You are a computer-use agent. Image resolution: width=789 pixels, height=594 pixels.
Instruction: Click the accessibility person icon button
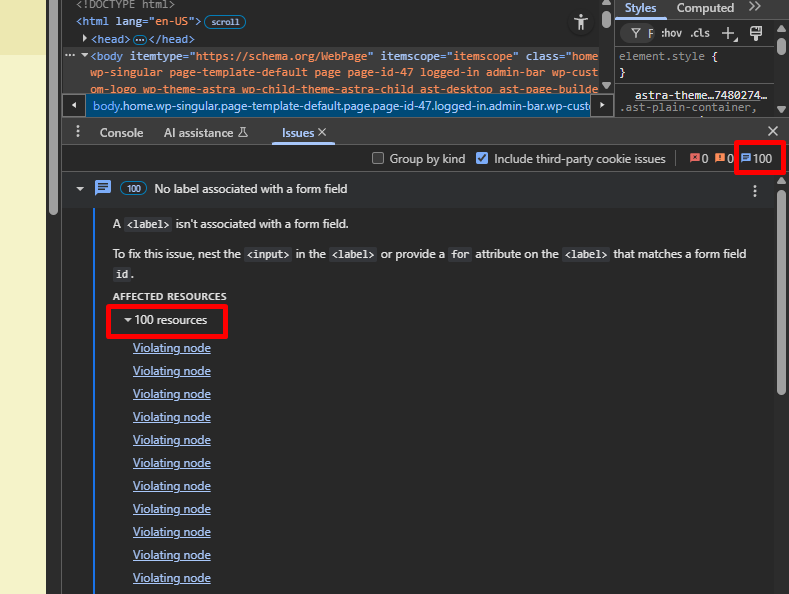pyautogui.click(x=581, y=22)
